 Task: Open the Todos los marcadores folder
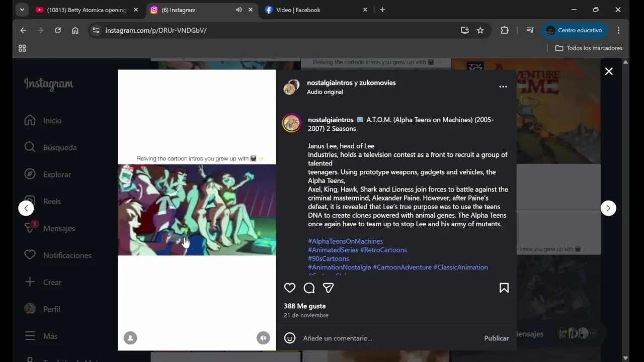tap(589, 48)
